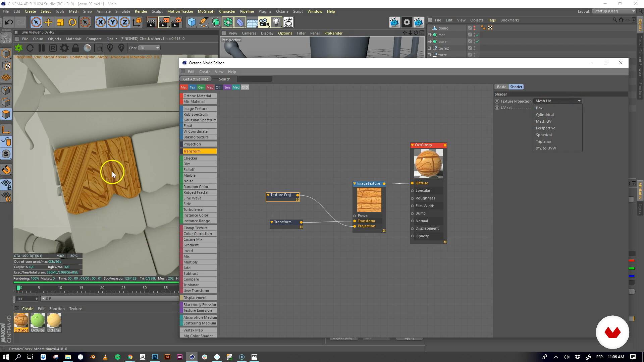Select Box in Texture Projection list
The image size is (644, 362).
557,108
